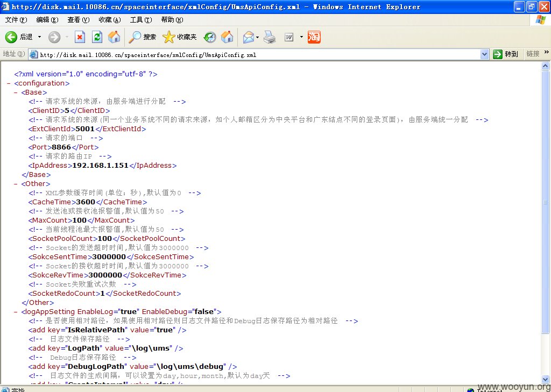Click the SokceSentTime value 3000000

pos(109,257)
